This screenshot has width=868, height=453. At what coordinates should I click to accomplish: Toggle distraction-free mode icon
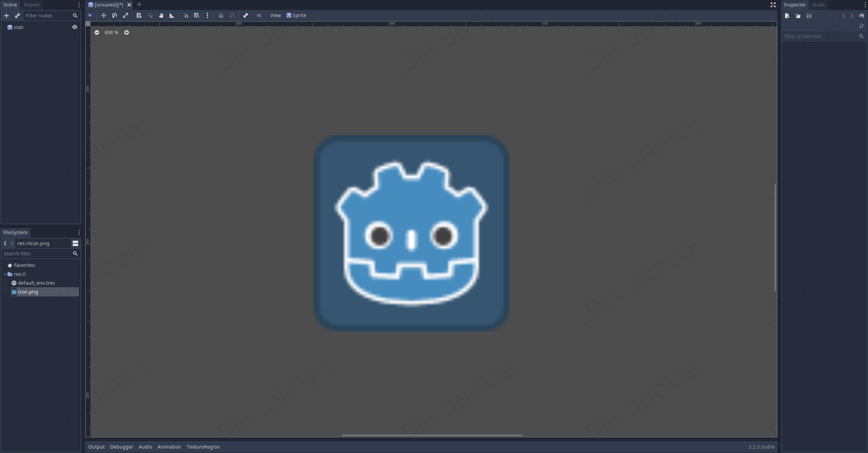point(773,5)
